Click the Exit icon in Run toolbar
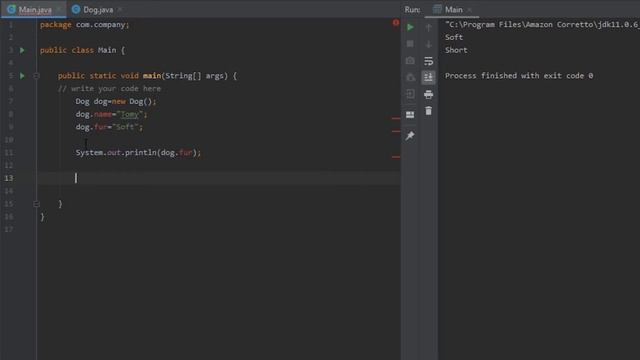Image resolution: width=640 pixels, height=360 pixels. (x=410, y=94)
